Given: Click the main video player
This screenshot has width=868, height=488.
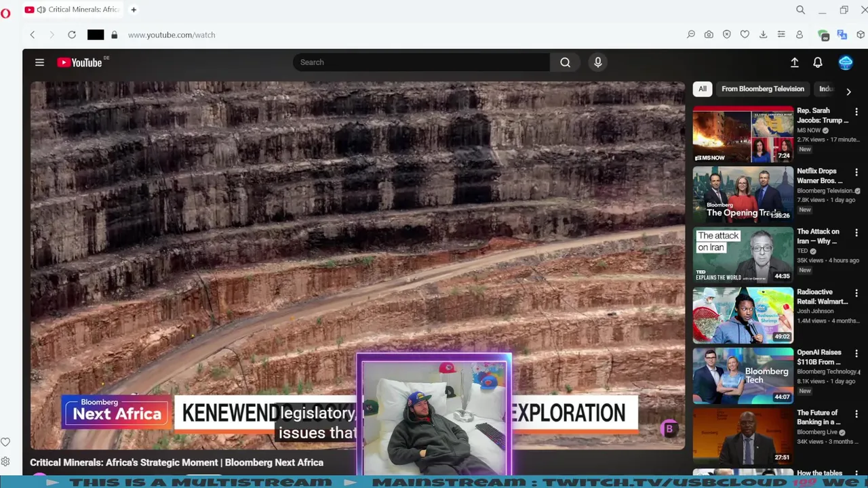Looking at the screenshot, I should (357, 265).
